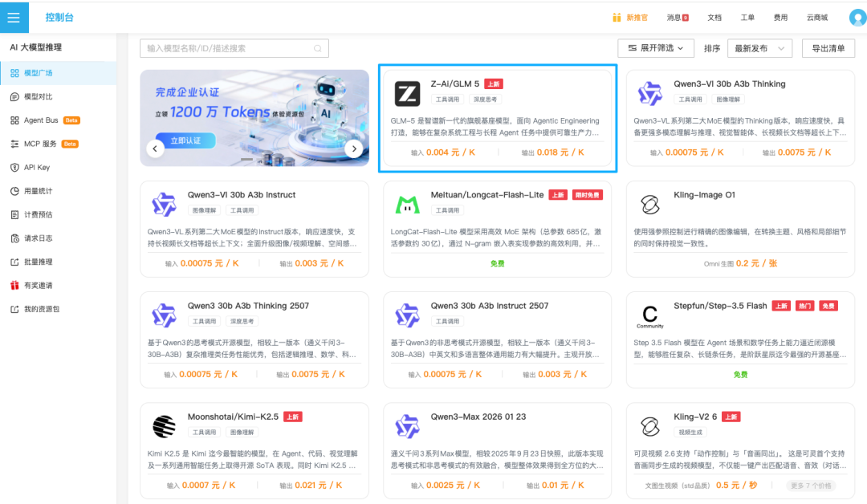
Task: Show next banner slide
Action: (x=354, y=148)
